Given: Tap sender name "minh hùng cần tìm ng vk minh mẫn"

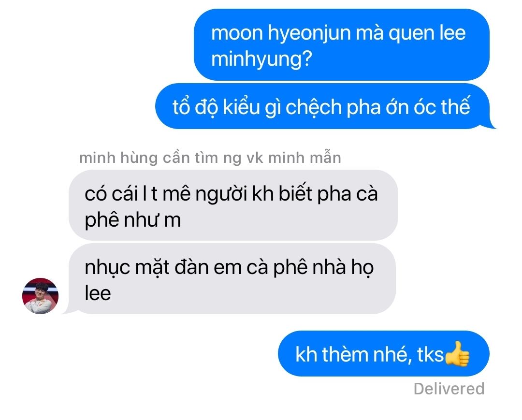Looking at the screenshot, I should 210,158.
